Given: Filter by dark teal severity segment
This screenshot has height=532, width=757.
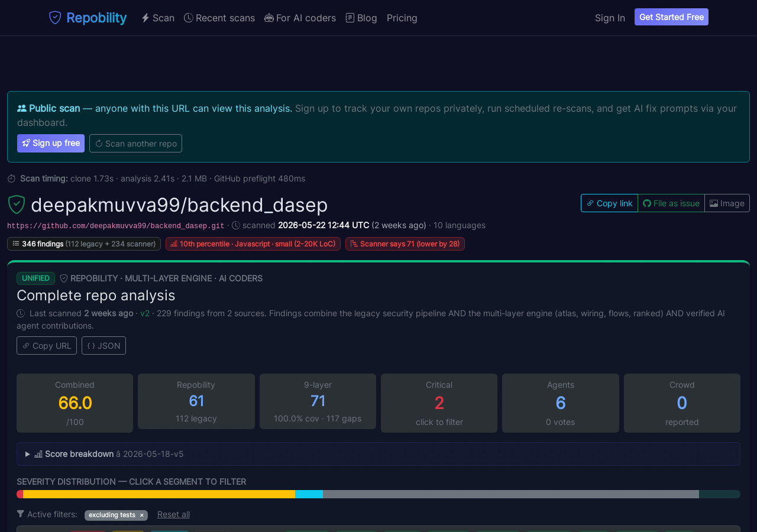Looking at the screenshot, I should (x=720, y=494).
